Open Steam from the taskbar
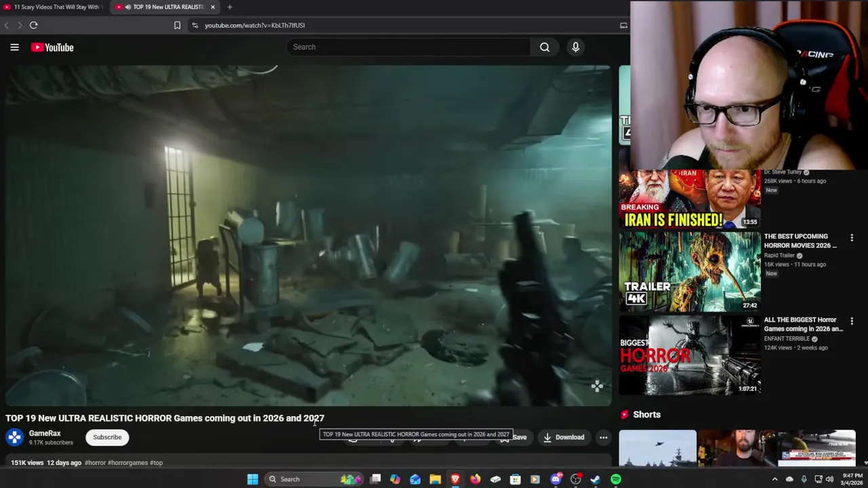 point(595,479)
